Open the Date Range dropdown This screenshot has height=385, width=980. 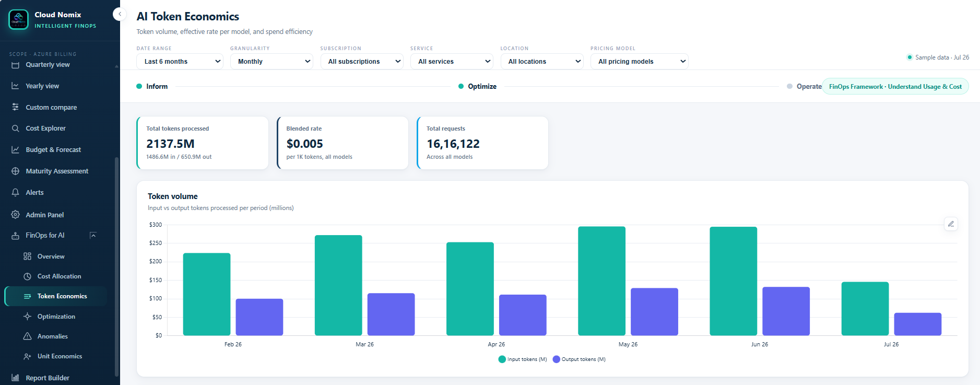click(180, 61)
